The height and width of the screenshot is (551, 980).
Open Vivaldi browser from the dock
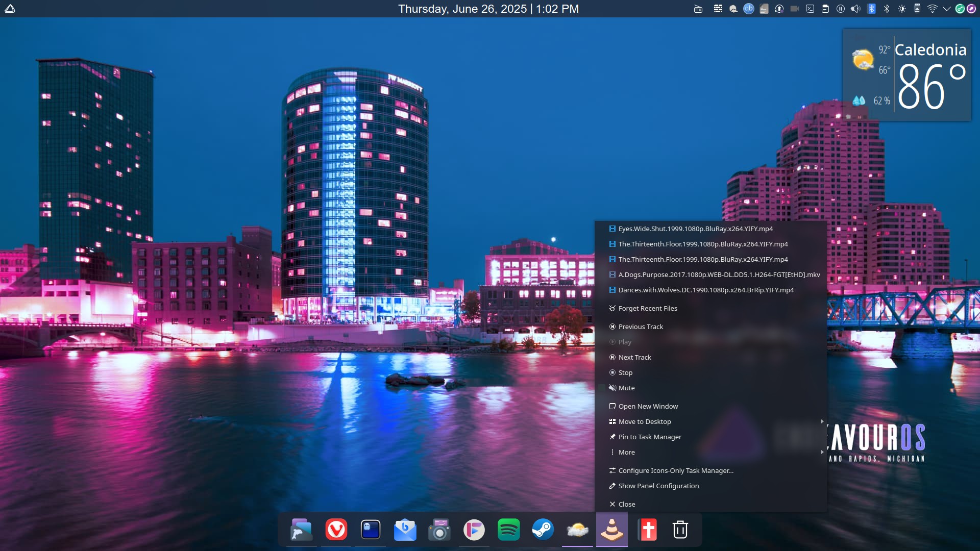tap(336, 530)
